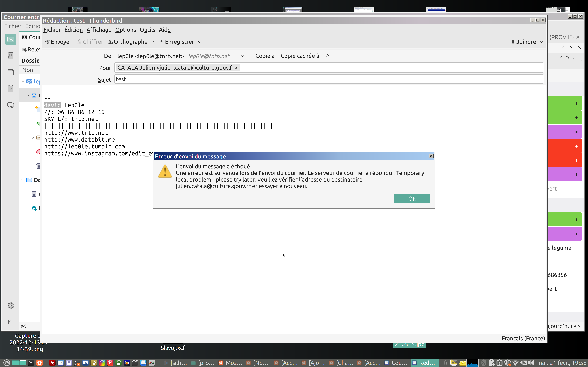The width and height of the screenshot is (588, 367).
Task: Click the Copie cachée à link
Action: (x=300, y=56)
